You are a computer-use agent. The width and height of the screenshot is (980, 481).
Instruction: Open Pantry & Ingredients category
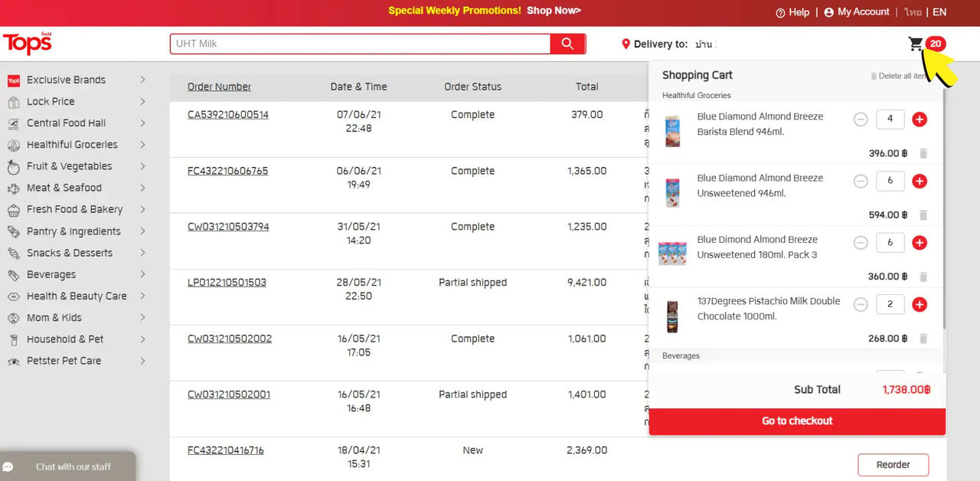(x=73, y=231)
